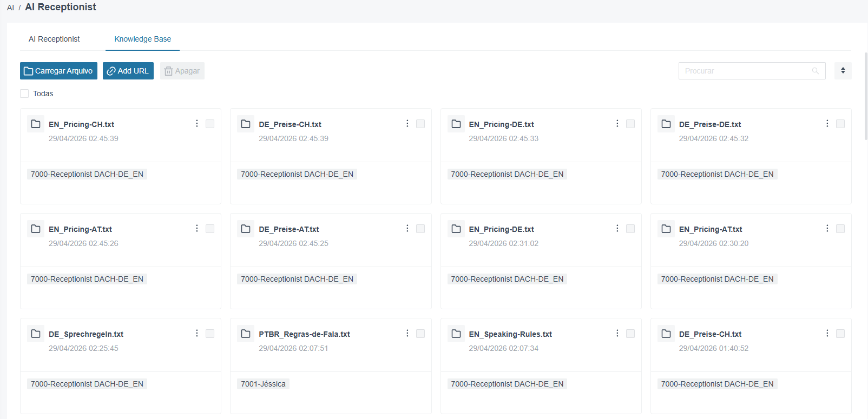The image size is (868, 419).
Task: Click the EN_Pricing-CH.txt file name
Action: (x=81, y=124)
